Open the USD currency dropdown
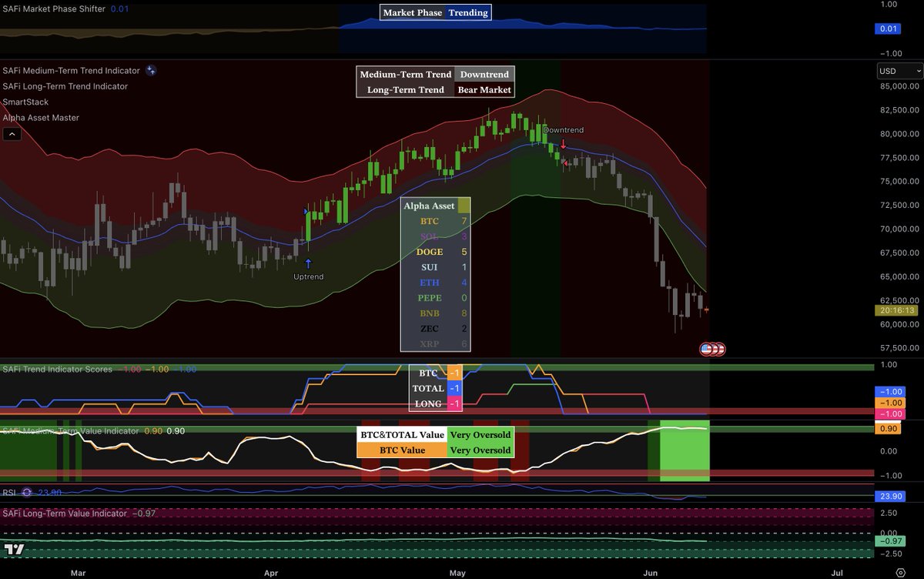This screenshot has width=924, height=579. pos(899,71)
